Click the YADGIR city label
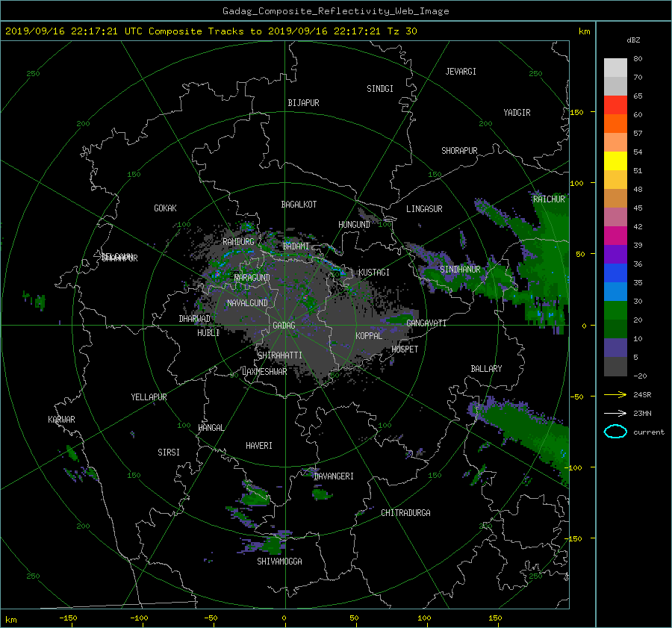This screenshot has height=628, width=672. (517, 113)
